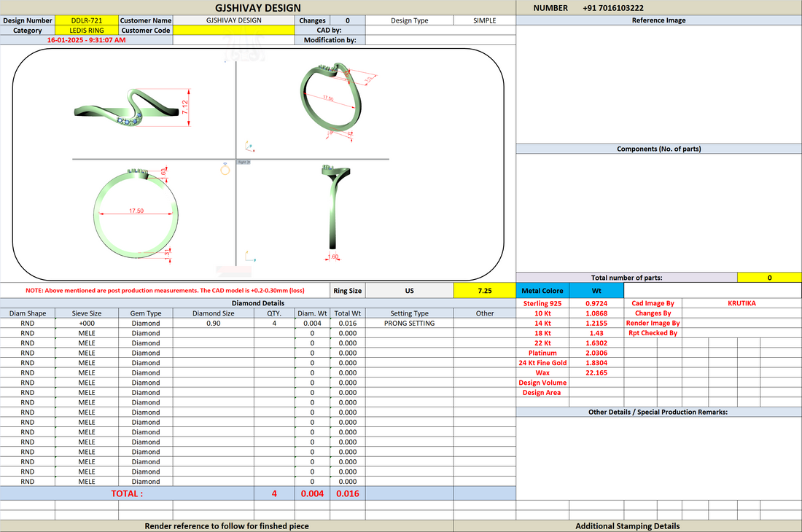
Task: Click the axis gizmo in bottom-right viewport
Action: pyautogui.click(x=249, y=256)
